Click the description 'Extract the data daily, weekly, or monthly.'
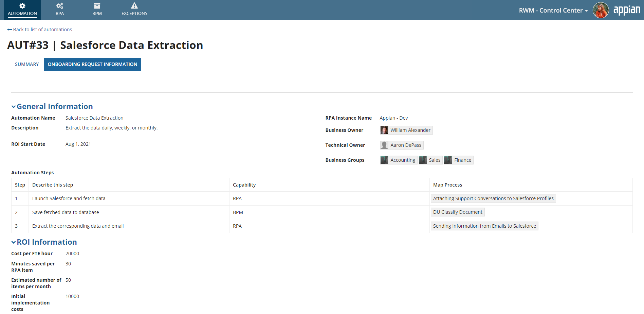 pos(111,128)
